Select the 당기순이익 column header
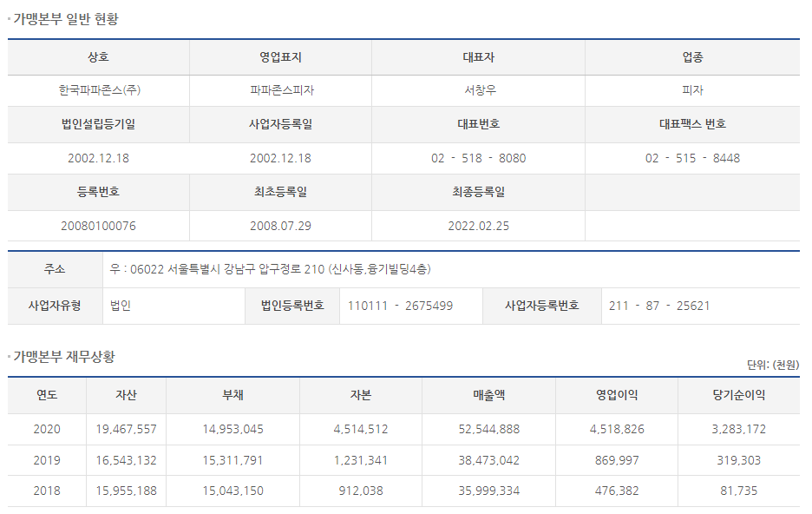 [x=739, y=395]
